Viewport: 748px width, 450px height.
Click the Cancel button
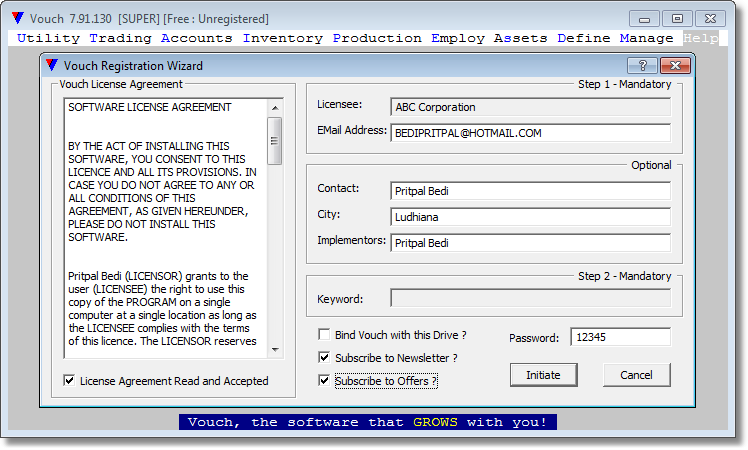(636, 375)
